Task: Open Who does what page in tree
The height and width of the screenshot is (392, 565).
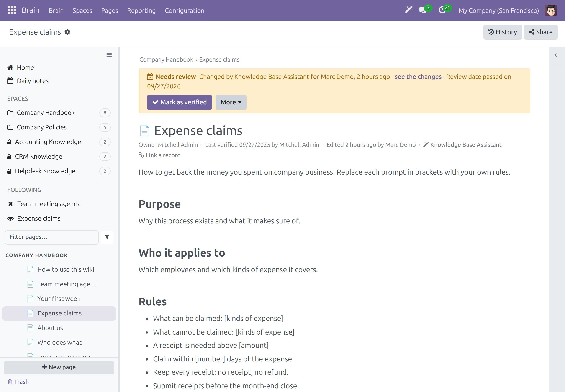Action: (59, 343)
